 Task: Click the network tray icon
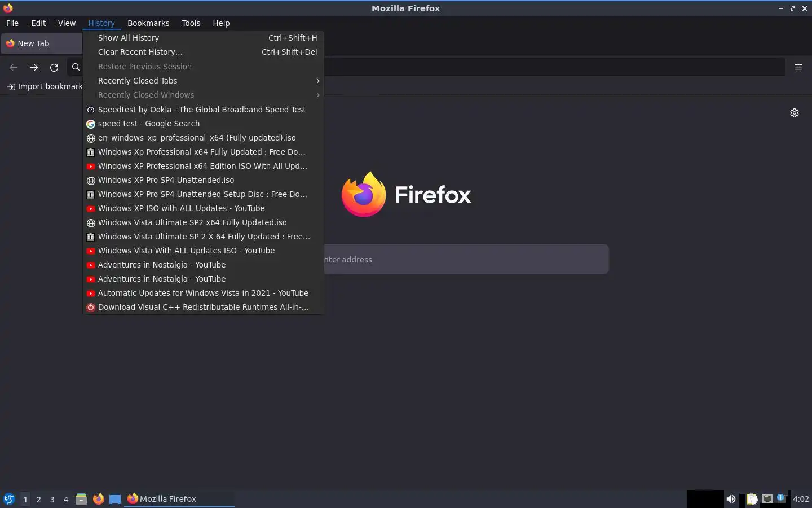[x=767, y=499]
